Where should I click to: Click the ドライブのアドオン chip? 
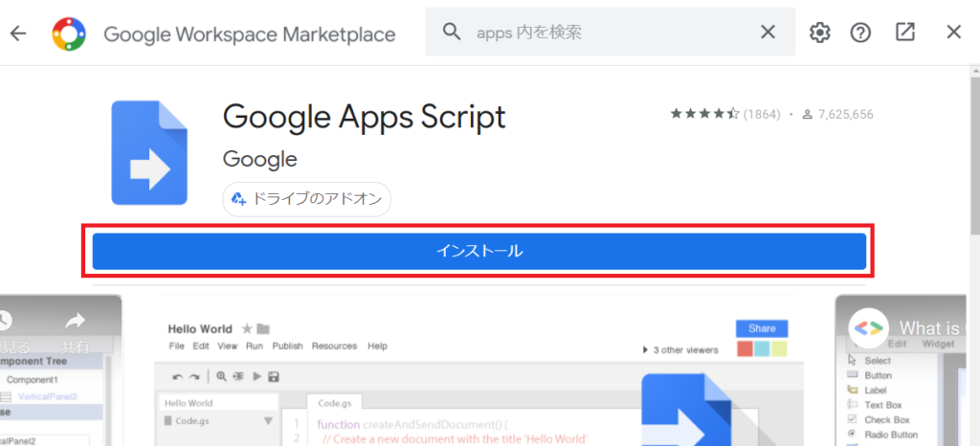pyautogui.click(x=306, y=199)
